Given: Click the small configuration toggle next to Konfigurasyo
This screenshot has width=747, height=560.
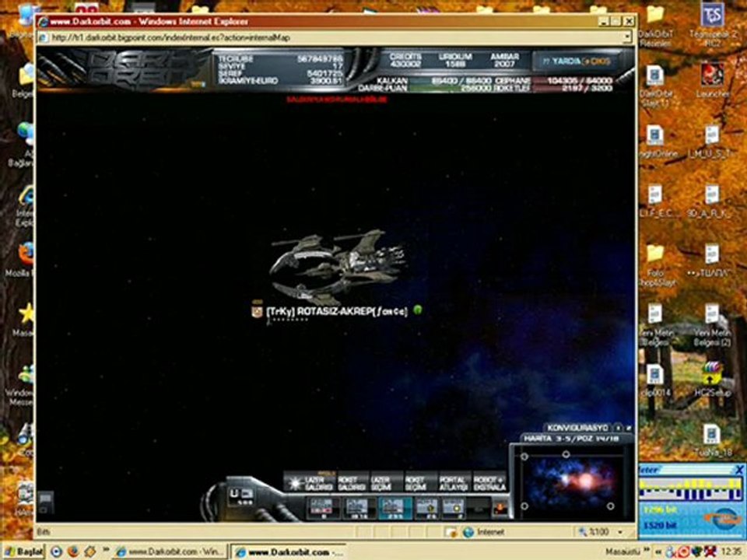Looking at the screenshot, I should pyautogui.click(x=618, y=428).
